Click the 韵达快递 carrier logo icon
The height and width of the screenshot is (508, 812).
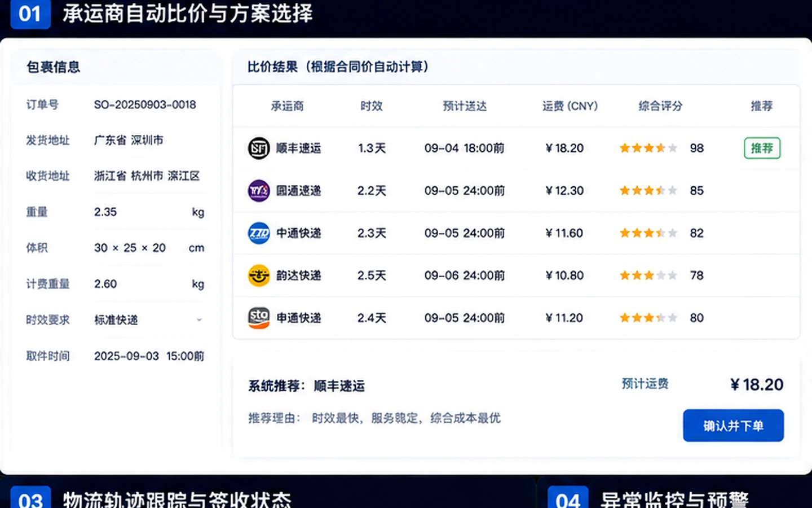[x=259, y=275]
